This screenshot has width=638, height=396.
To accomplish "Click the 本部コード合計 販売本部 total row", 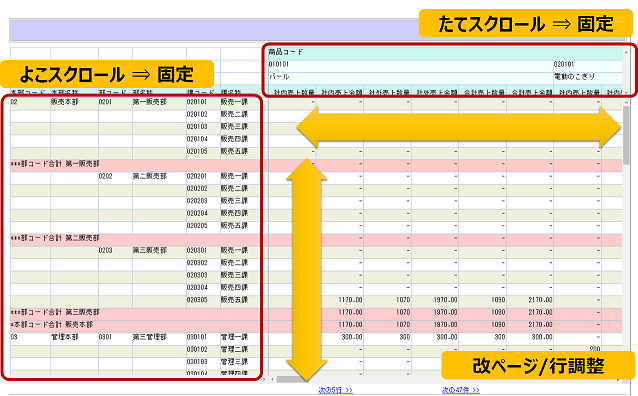I will click(135, 325).
